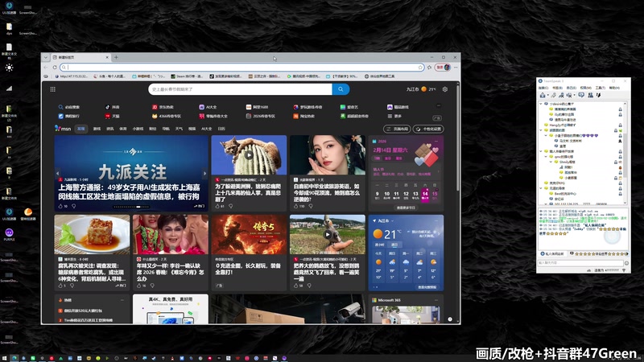Open the browser profile avatar button

(x=444, y=68)
